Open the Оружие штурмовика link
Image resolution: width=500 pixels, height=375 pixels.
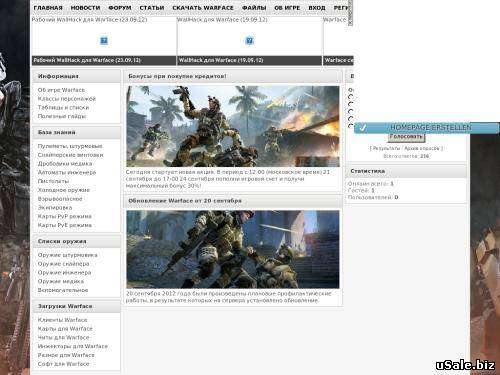click(x=68, y=255)
